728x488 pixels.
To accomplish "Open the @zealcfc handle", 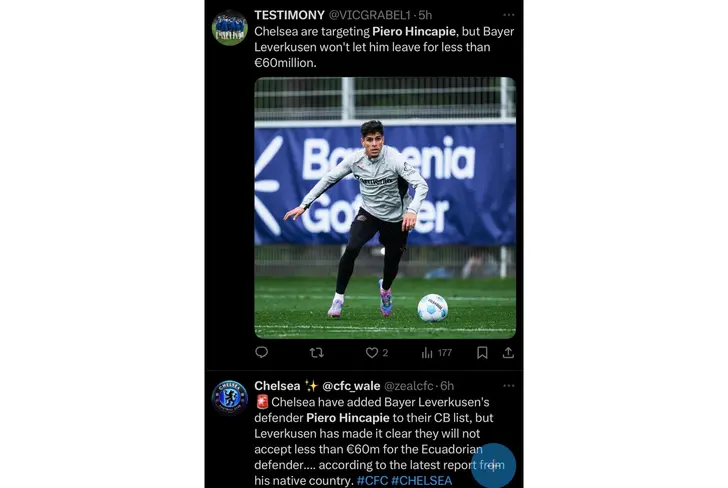I will click(x=409, y=386).
